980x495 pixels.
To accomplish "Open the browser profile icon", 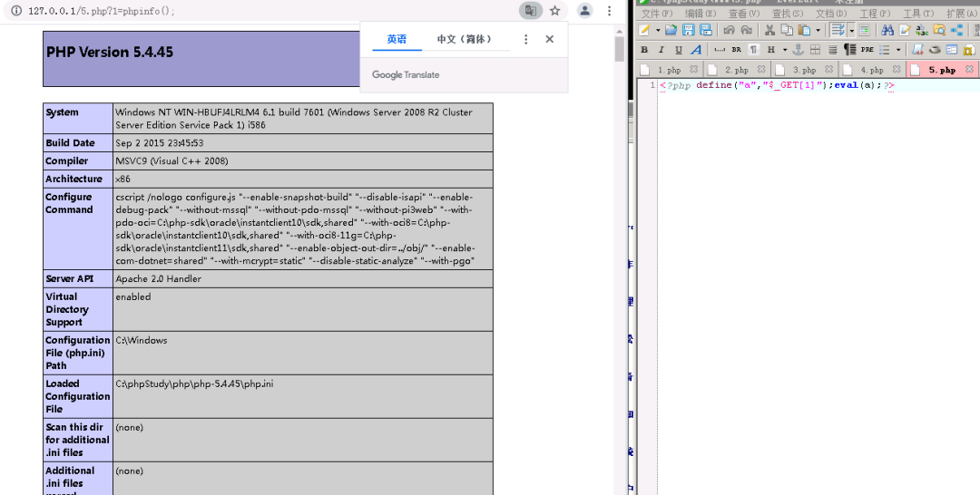I will point(585,11).
